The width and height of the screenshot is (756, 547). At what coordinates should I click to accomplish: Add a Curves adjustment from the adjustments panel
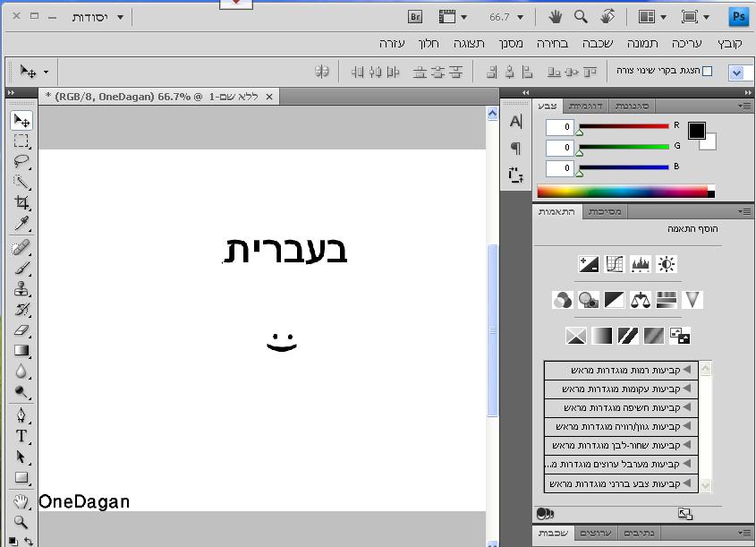[x=615, y=264]
